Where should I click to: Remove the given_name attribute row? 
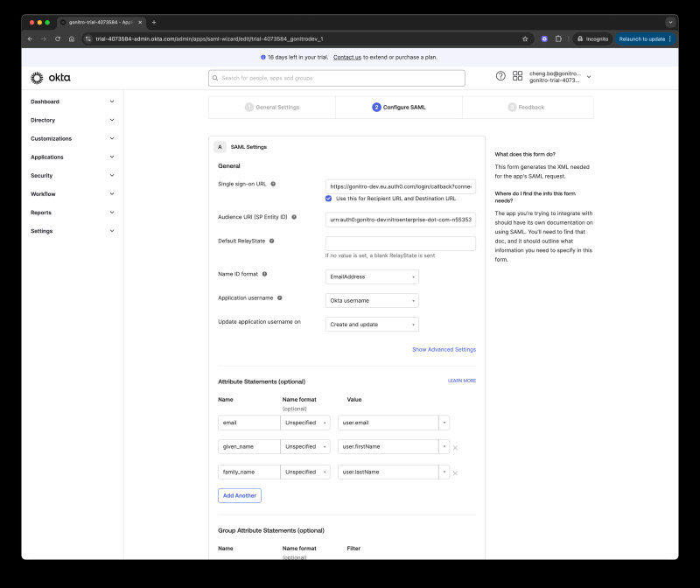click(455, 447)
